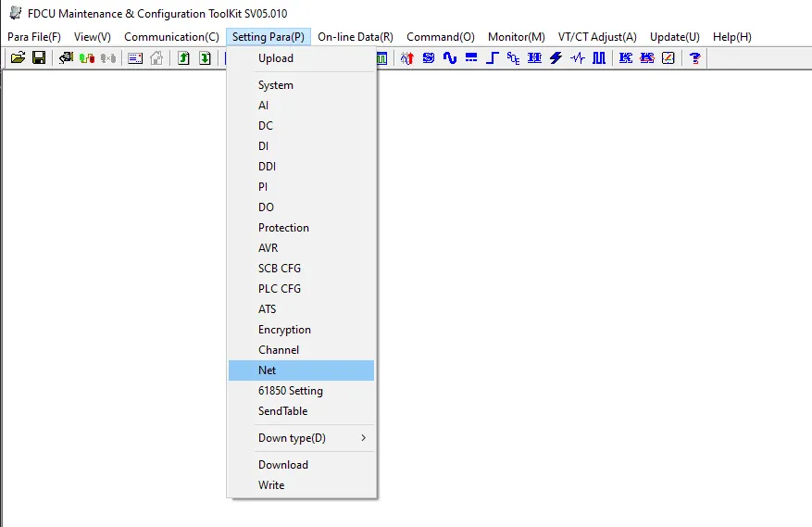Click the blue dashed bars toolbar icon
Screen dimensions: 812x527
coord(470,57)
